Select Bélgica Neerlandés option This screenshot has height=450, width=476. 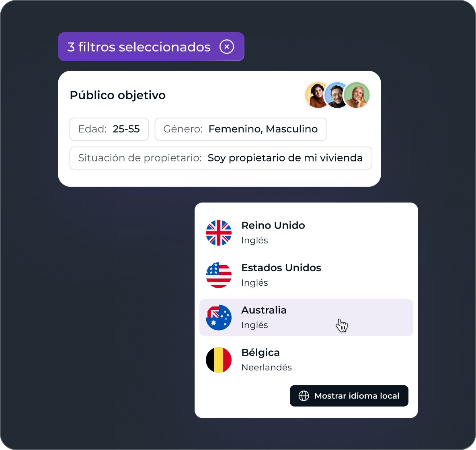[x=306, y=360]
